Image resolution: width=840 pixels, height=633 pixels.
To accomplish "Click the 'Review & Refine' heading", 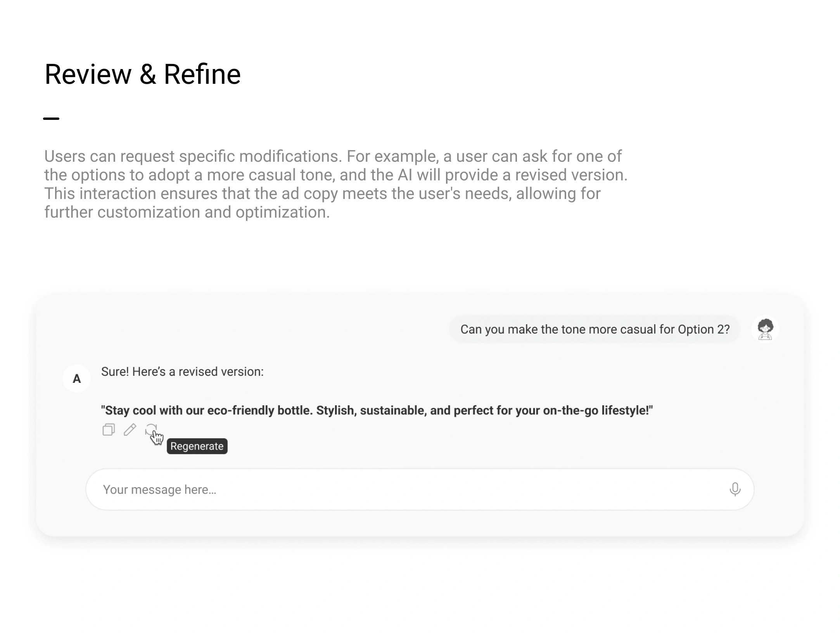I will [143, 74].
